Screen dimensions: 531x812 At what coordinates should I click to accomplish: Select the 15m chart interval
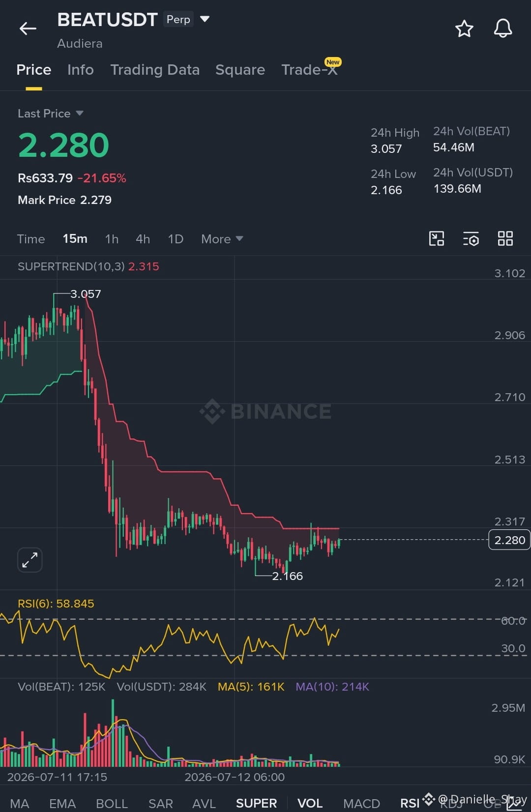pos(75,239)
